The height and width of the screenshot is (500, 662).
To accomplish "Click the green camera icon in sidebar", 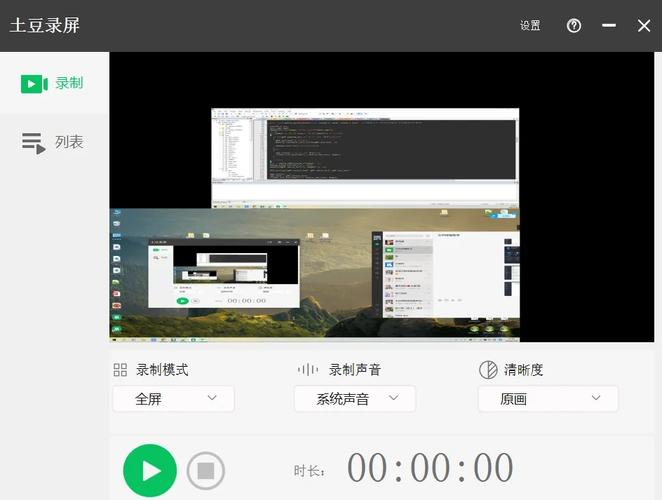I will 34,84.
